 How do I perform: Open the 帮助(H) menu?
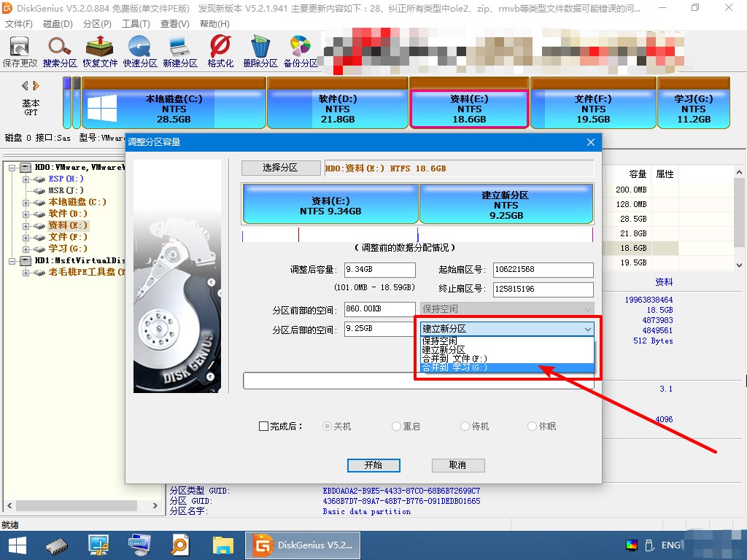pos(214,24)
